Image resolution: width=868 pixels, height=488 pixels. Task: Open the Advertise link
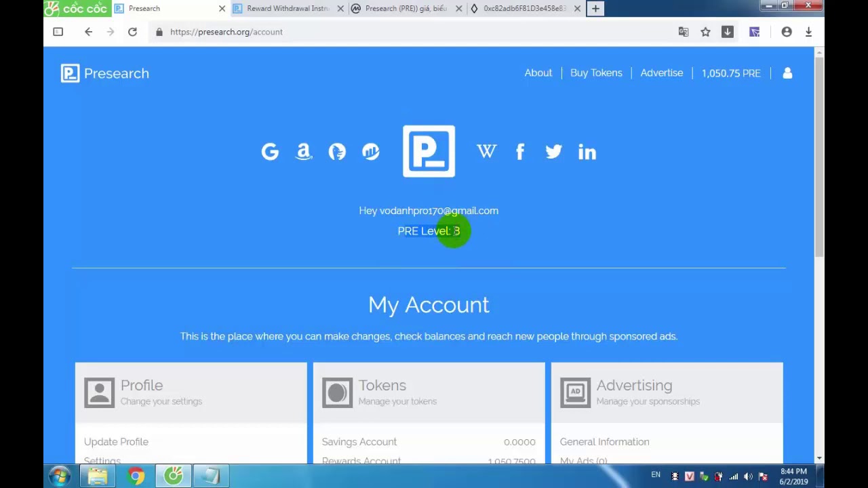661,73
